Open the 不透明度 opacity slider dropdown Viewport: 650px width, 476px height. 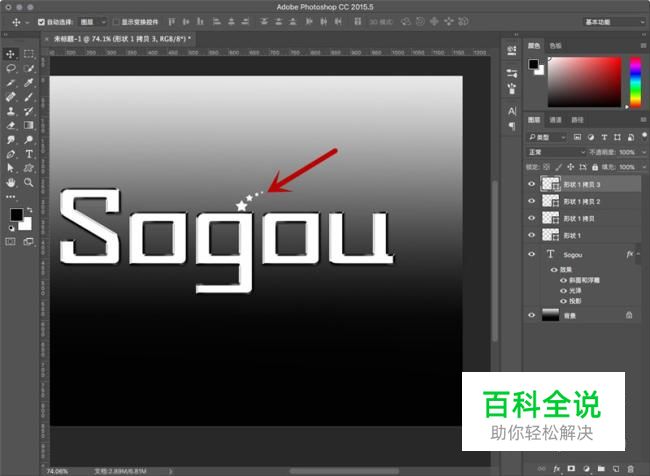[x=644, y=153]
